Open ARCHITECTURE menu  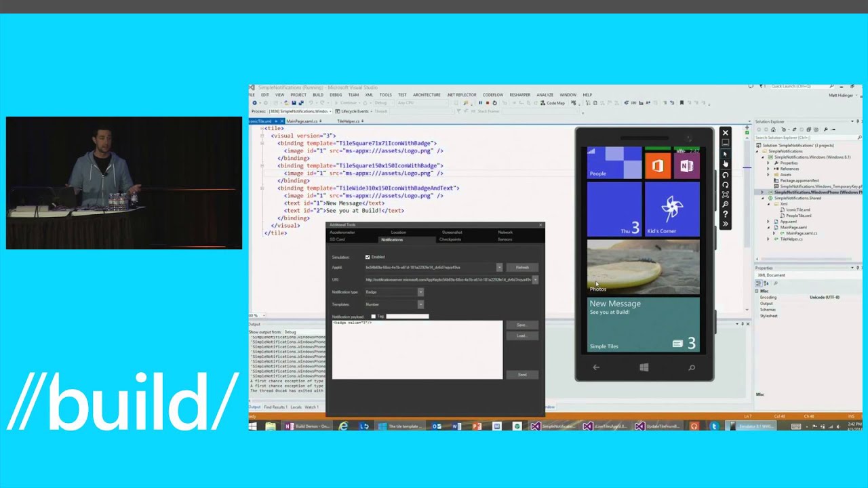[427, 95]
